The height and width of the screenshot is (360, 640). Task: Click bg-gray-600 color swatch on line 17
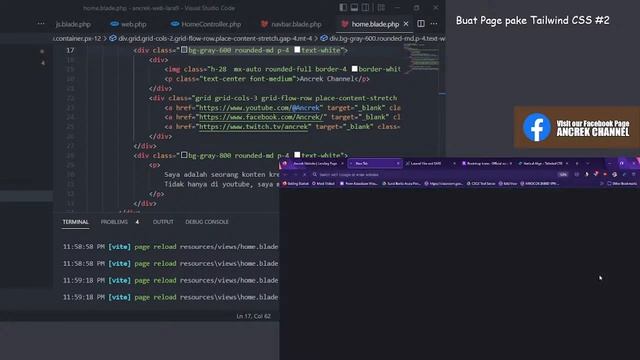[184, 50]
